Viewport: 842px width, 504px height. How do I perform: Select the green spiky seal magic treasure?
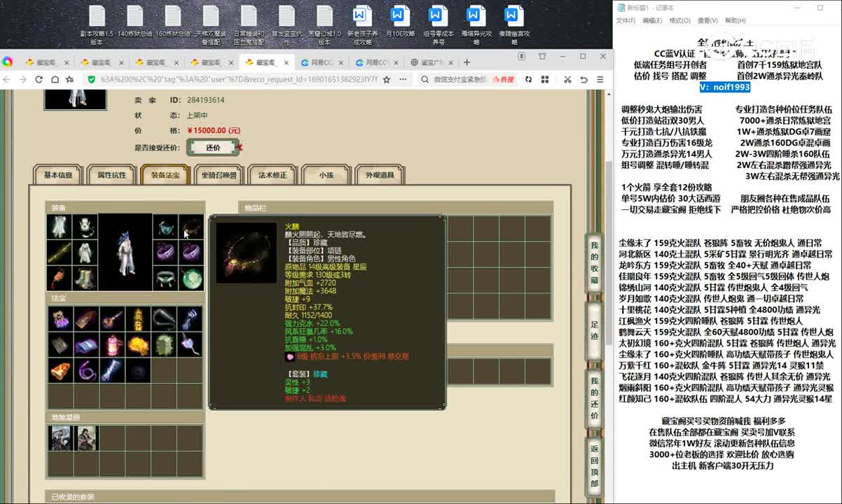pyautogui.click(x=163, y=345)
